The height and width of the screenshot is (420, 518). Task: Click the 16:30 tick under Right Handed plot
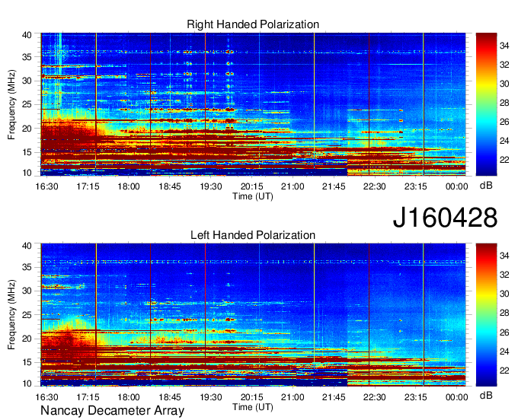coord(46,186)
